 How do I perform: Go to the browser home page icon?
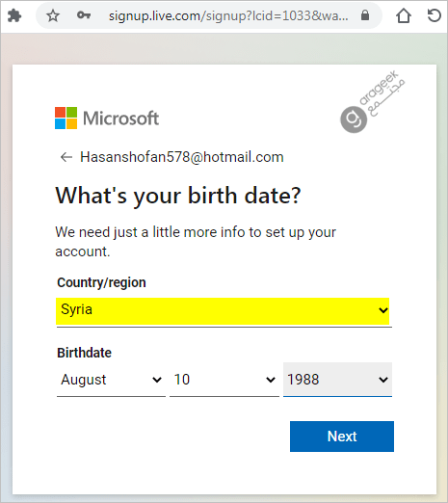(404, 15)
